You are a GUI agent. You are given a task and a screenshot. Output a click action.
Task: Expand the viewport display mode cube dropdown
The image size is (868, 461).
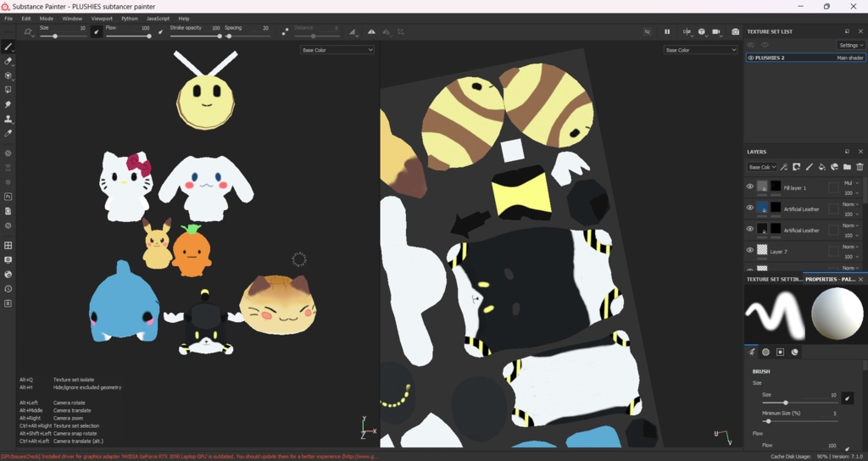702,32
